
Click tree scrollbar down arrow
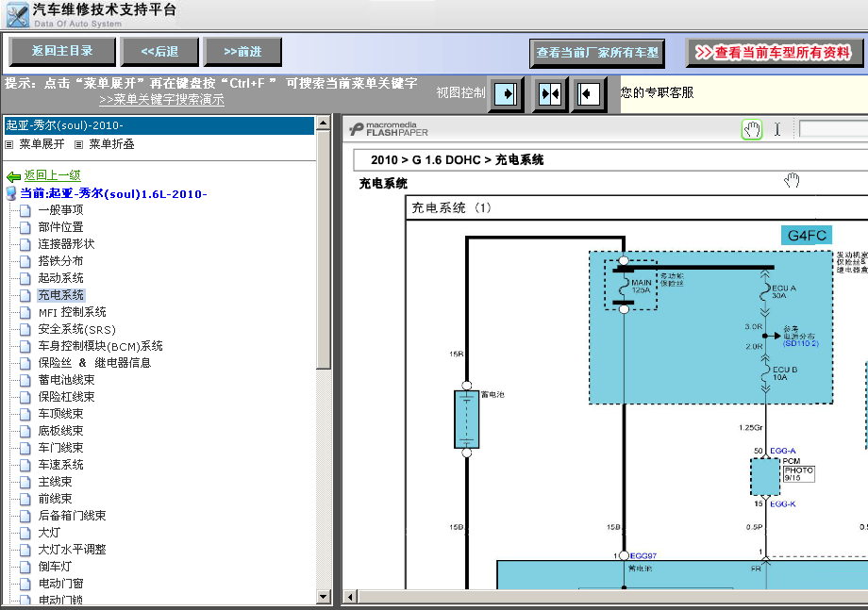[324, 596]
